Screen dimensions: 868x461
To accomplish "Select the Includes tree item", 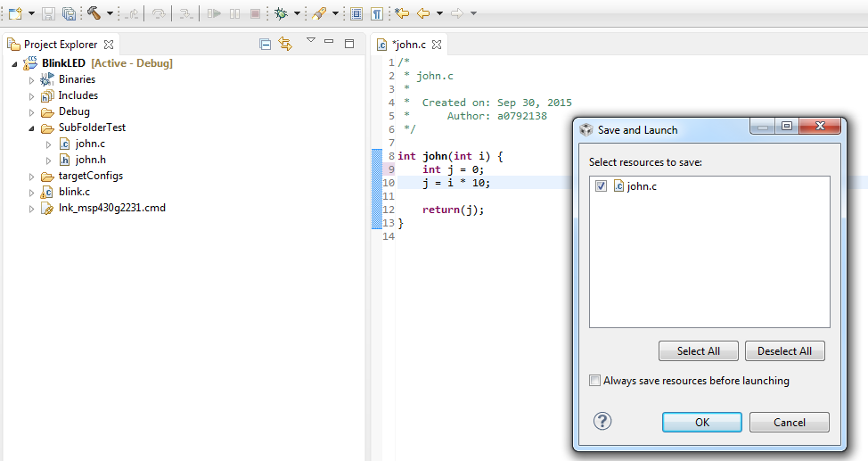I will click(78, 95).
